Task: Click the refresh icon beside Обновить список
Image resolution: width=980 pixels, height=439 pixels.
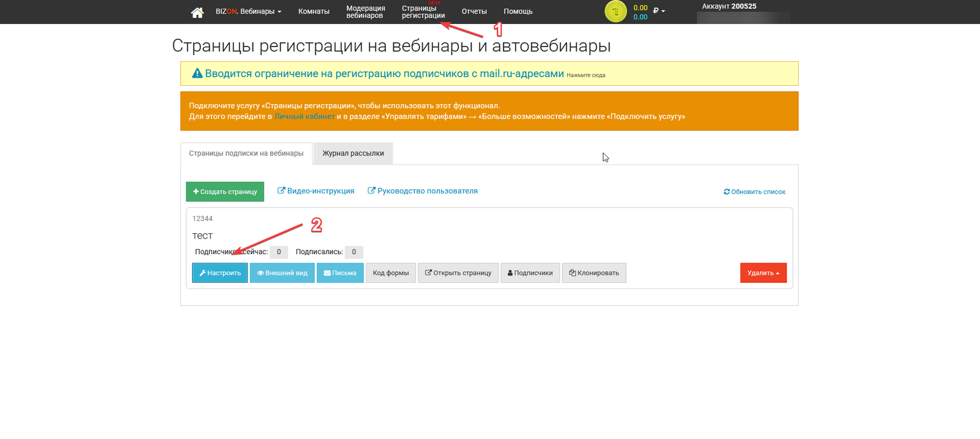Action: coord(726,192)
